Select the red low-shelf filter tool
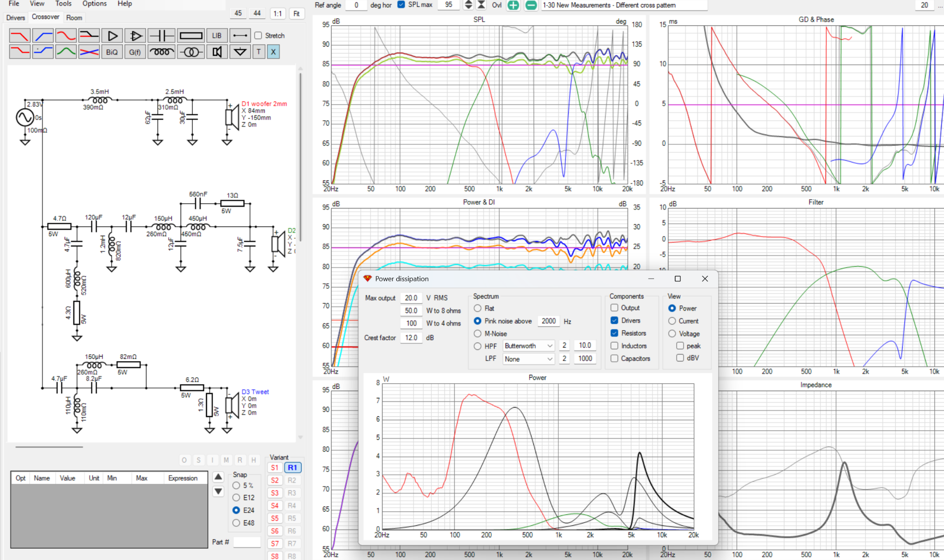Viewport: 944px width, 560px height. (x=20, y=52)
